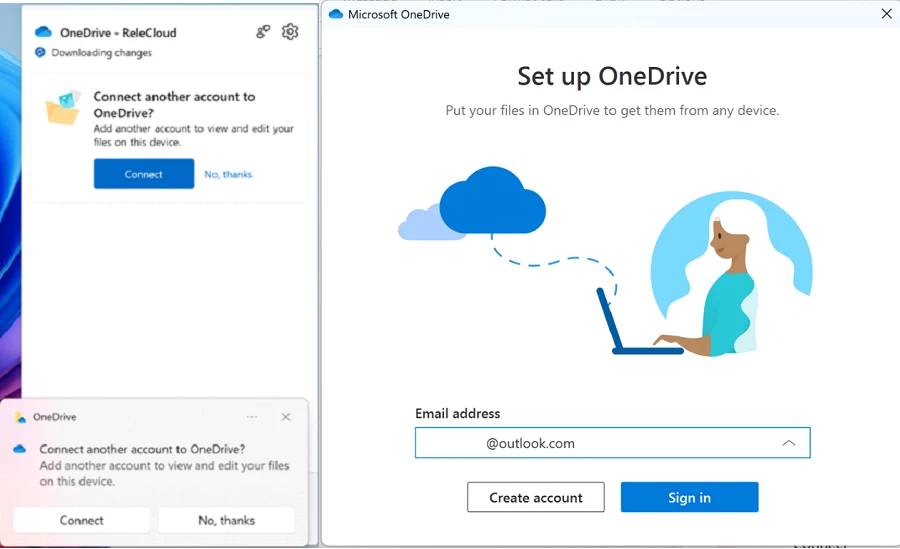Screen dimensions: 900x549
Task: Click the Microsoft OneDrive title bar cloud icon
Action: (x=336, y=14)
